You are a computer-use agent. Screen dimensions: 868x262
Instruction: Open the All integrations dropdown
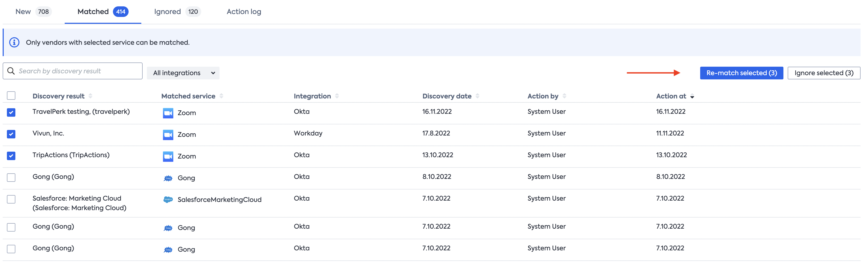click(x=183, y=73)
